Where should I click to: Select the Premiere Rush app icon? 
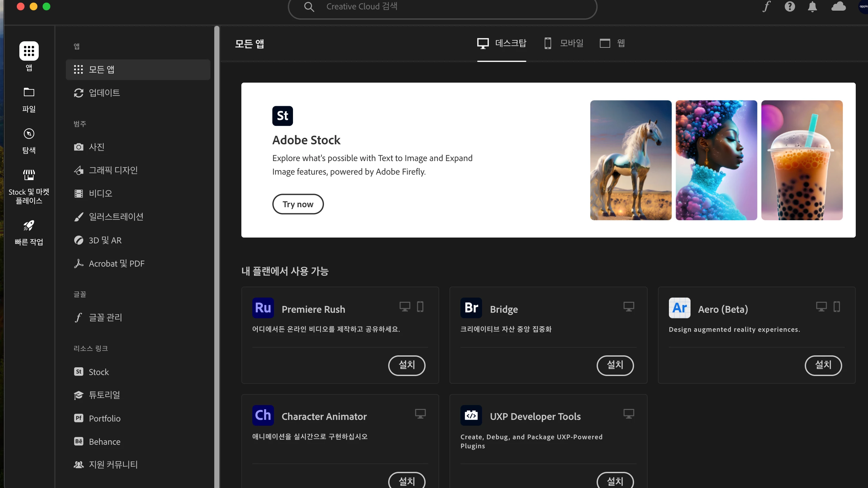click(x=263, y=308)
